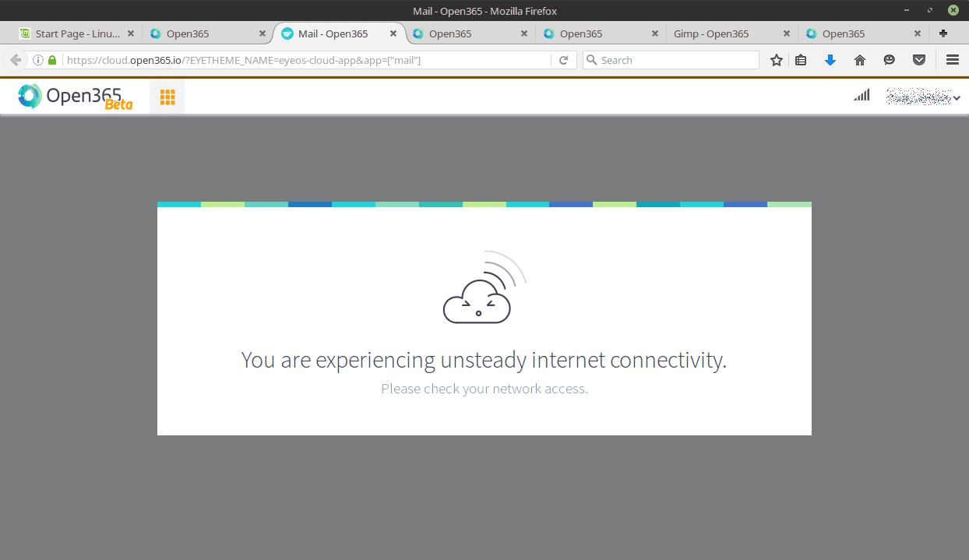Show bookmarks list icon

click(801, 60)
